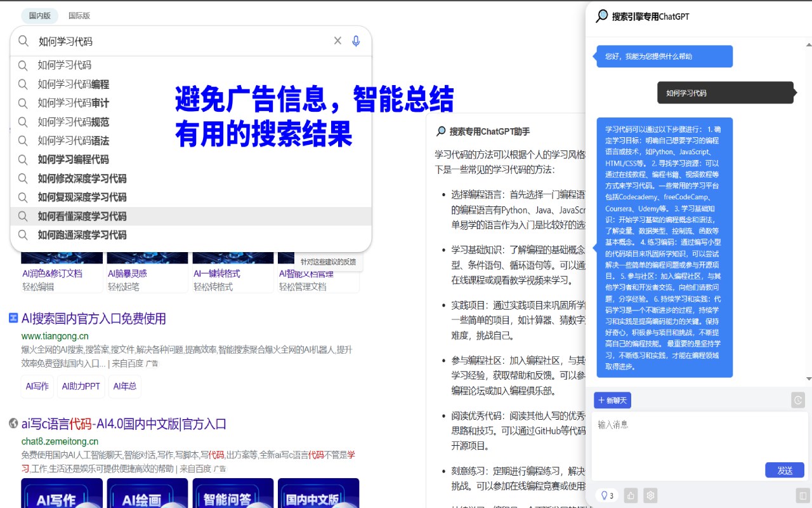
Task: Select suggestion 如何学习代码
Action: tap(191, 65)
